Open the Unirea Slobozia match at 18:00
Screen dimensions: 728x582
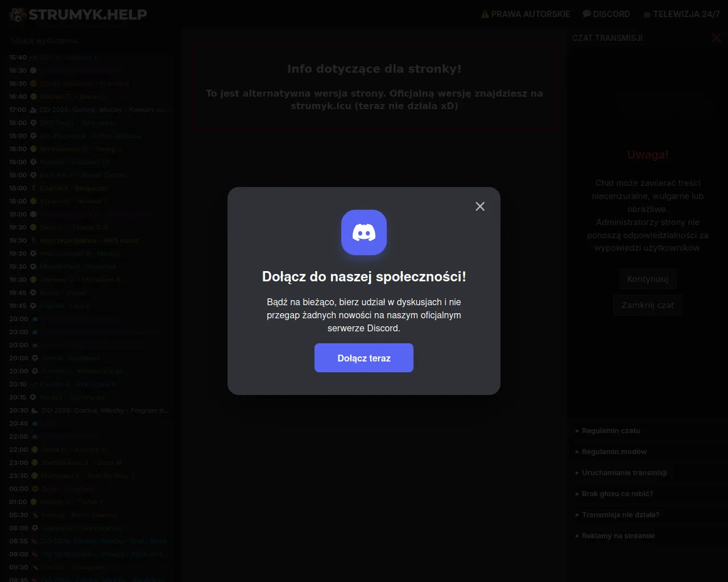click(x=89, y=136)
